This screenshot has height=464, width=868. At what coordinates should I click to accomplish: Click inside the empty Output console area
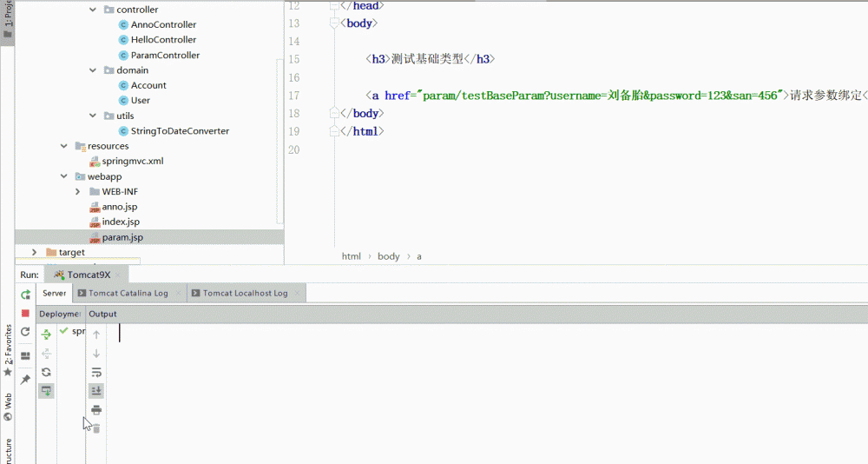click(x=487, y=394)
